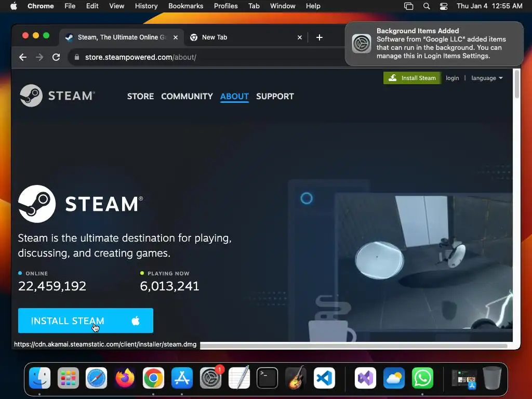Image resolution: width=532 pixels, height=399 pixels.
Task: Click the address bar URL field
Action: 207,57
